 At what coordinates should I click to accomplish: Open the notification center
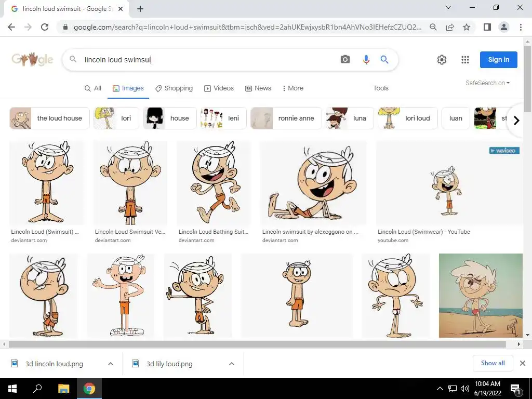tap(515, 389)
